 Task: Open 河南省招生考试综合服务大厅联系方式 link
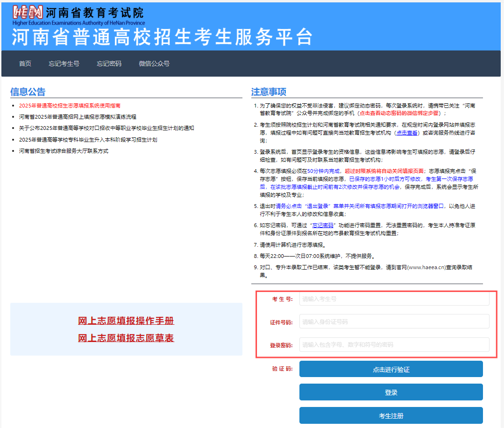(64, 151)
